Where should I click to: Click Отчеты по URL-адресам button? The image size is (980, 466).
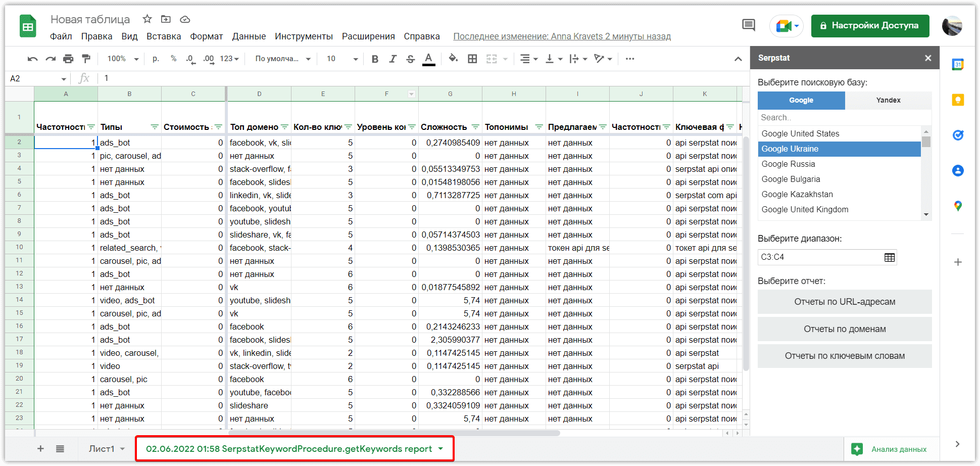tap(845, 302)
